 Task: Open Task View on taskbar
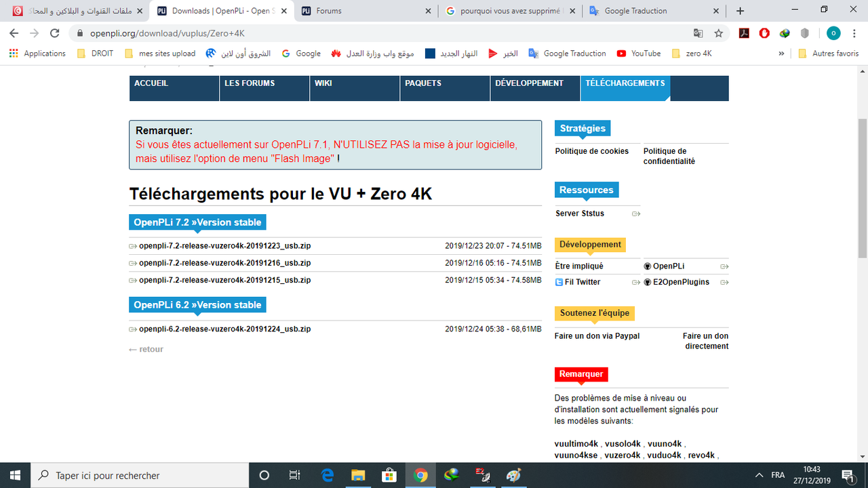point(294,475)
